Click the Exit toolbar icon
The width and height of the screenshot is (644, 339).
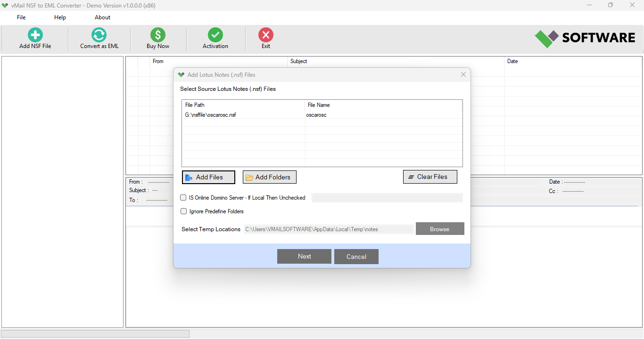point(265,35)
